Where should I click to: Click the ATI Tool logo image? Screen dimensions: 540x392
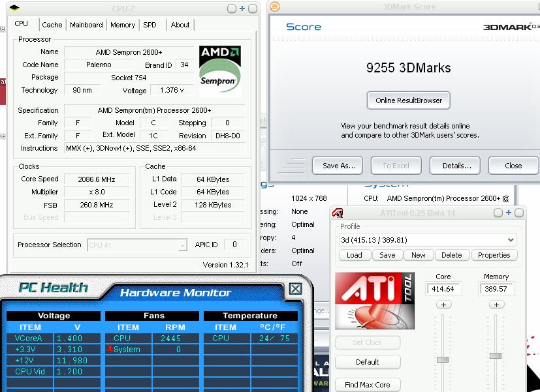coord(375,301)
